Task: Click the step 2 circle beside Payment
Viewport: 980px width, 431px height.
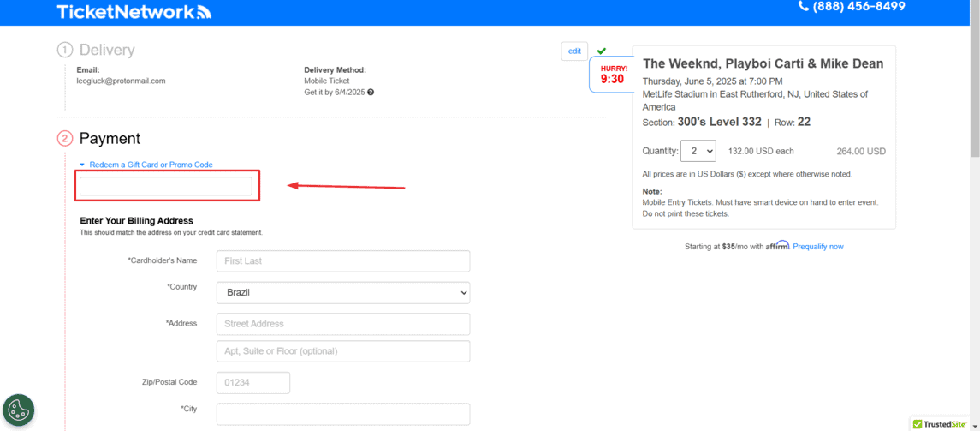Action: pos(65,138)
